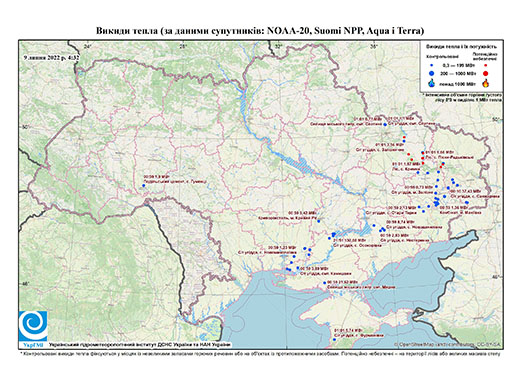Click the blue flame legend icon
Viewport: 520px width, 368px height.
click(432, 83)
